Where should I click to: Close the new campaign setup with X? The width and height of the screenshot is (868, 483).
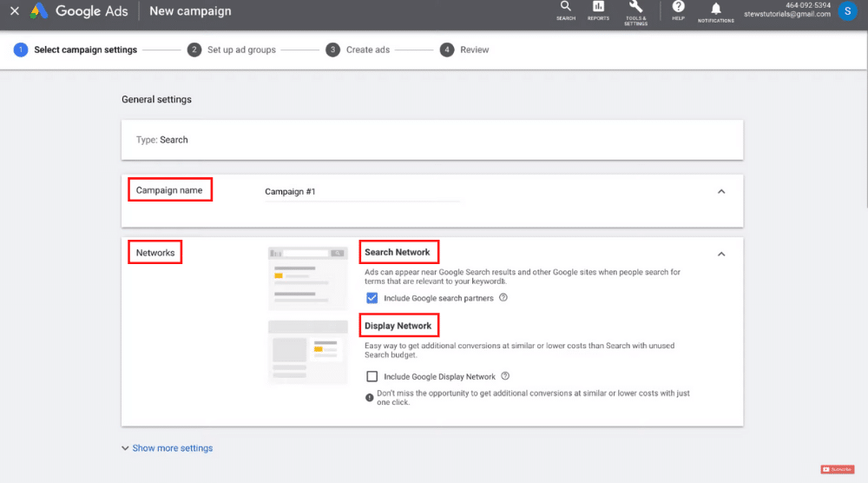15,10
